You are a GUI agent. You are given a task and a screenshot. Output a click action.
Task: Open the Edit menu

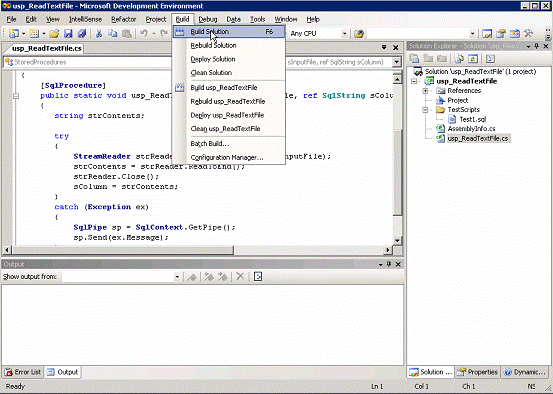coord(31,19)
